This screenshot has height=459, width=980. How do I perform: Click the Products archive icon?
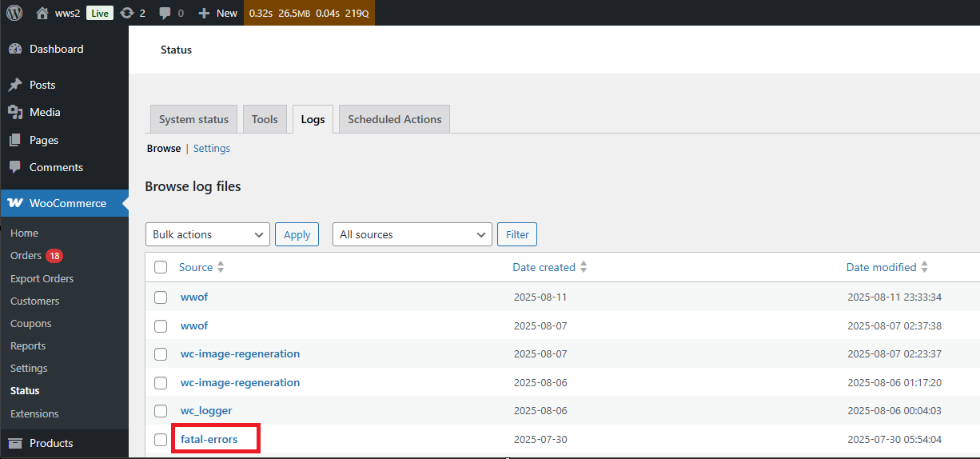click(15, 443)
